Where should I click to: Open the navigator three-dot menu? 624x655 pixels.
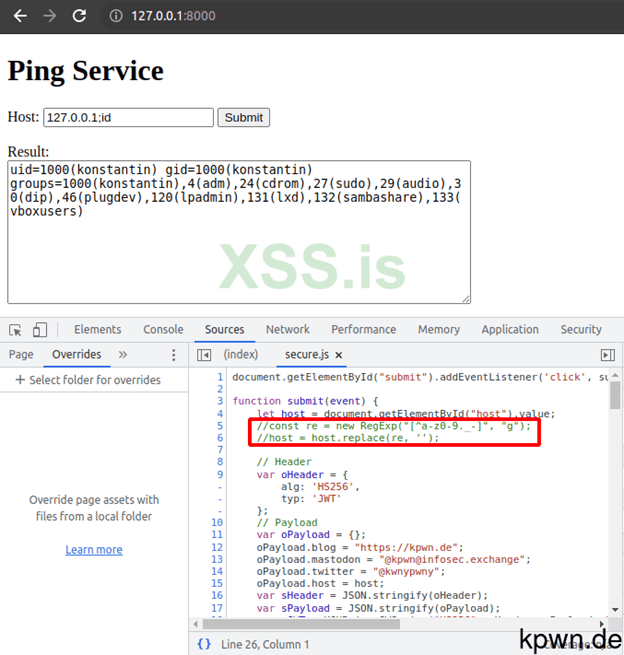[174, 355]
